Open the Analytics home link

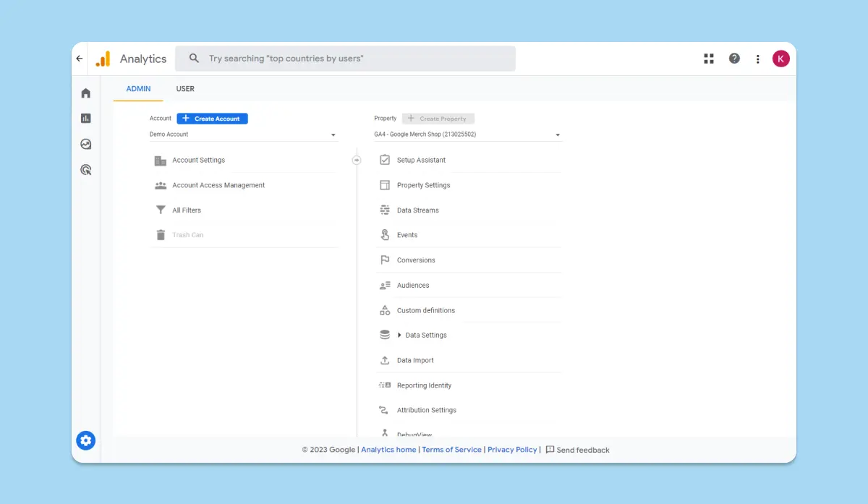coord(388,450)
